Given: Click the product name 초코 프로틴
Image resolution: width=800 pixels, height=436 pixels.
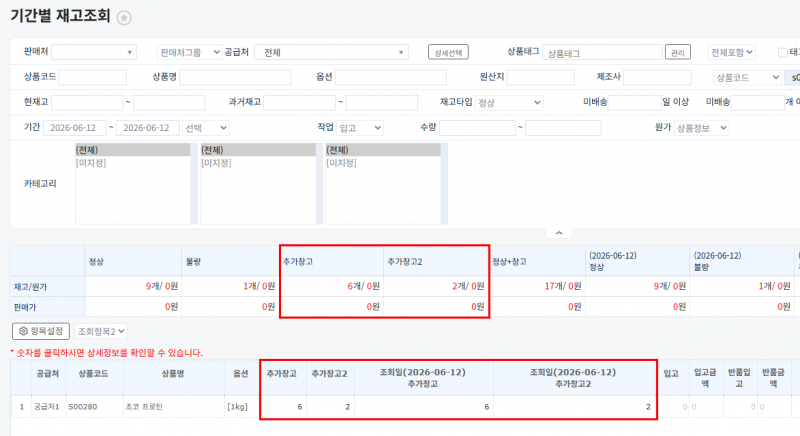Looking at the screenshot, I should [144, 406].
